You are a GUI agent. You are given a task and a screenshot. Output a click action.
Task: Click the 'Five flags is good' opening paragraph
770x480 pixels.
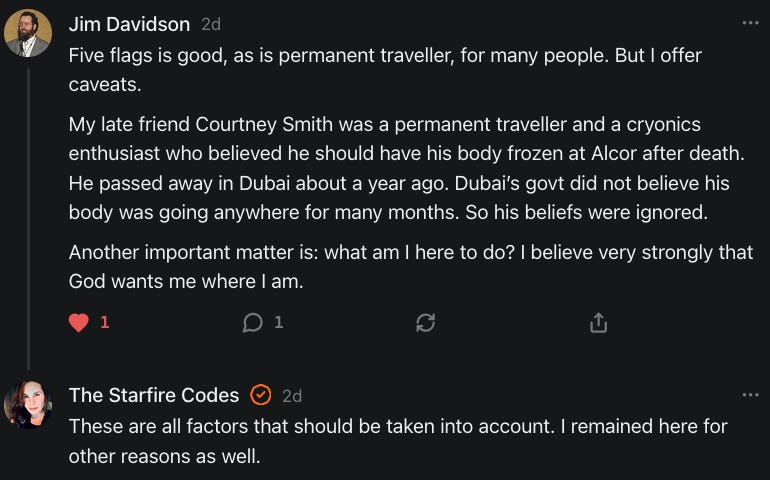(x=385, y=70)
